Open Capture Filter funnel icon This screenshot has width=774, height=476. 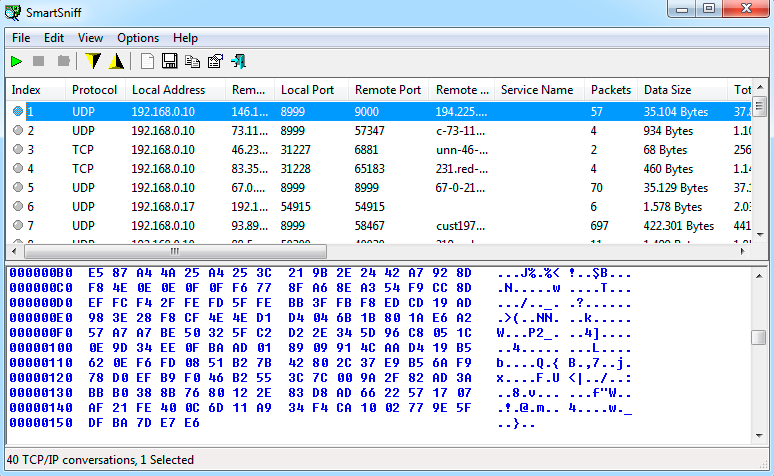(93, 61)
